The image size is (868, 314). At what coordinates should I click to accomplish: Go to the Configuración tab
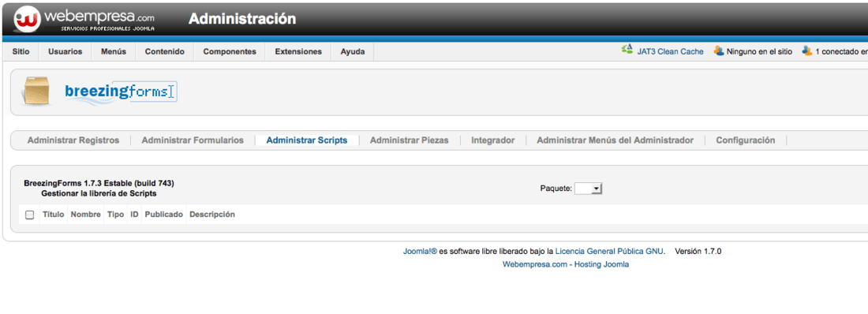pyautogui.click(x=745, y=140)
